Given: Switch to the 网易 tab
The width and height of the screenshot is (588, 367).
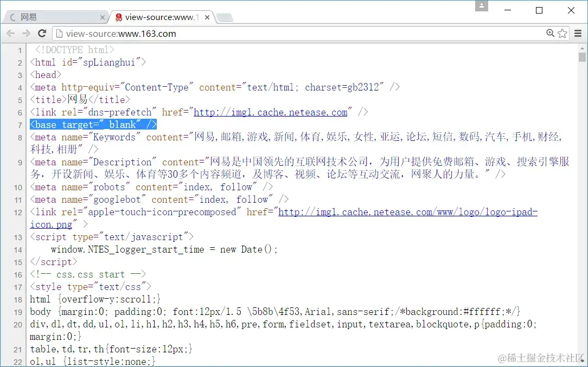Looking at the screenshot, I should coord(56,17).
